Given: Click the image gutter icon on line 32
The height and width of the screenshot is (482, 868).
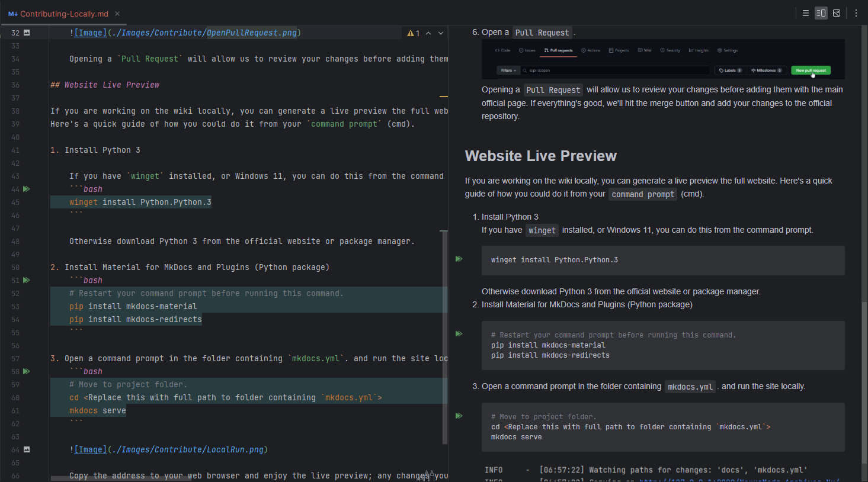Looking at the screenshot, I should pos(27,33).
